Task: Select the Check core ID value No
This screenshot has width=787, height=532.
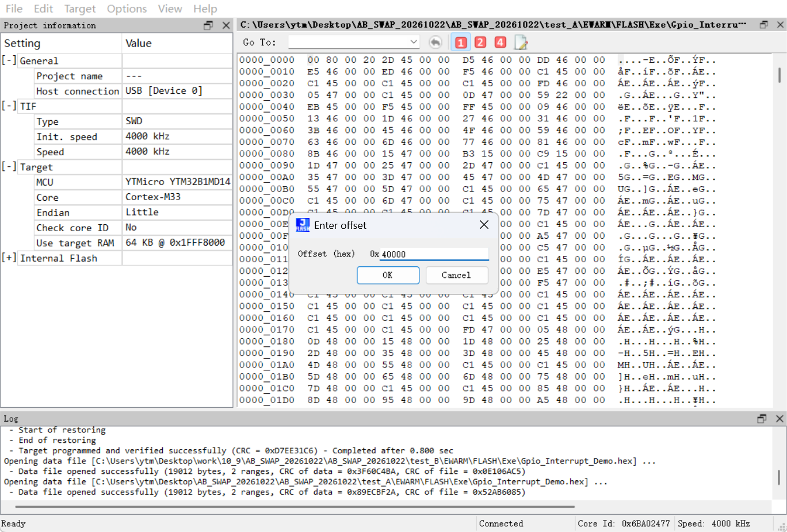Action: pyautogui.click(x=131, y=227)
